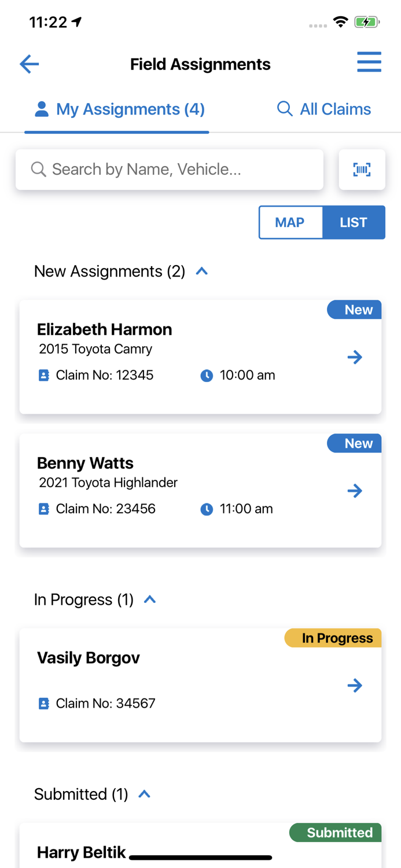Tap the claim badge icon for Claim No: 23456
This screenshot has height=868, width=401.
[x=44, y=509]
